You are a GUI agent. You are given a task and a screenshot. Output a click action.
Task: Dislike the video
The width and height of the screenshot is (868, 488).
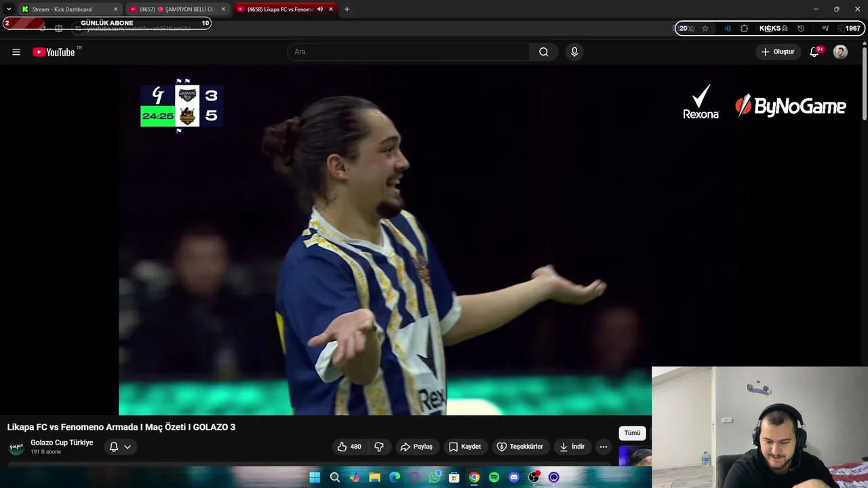(379, 447)
